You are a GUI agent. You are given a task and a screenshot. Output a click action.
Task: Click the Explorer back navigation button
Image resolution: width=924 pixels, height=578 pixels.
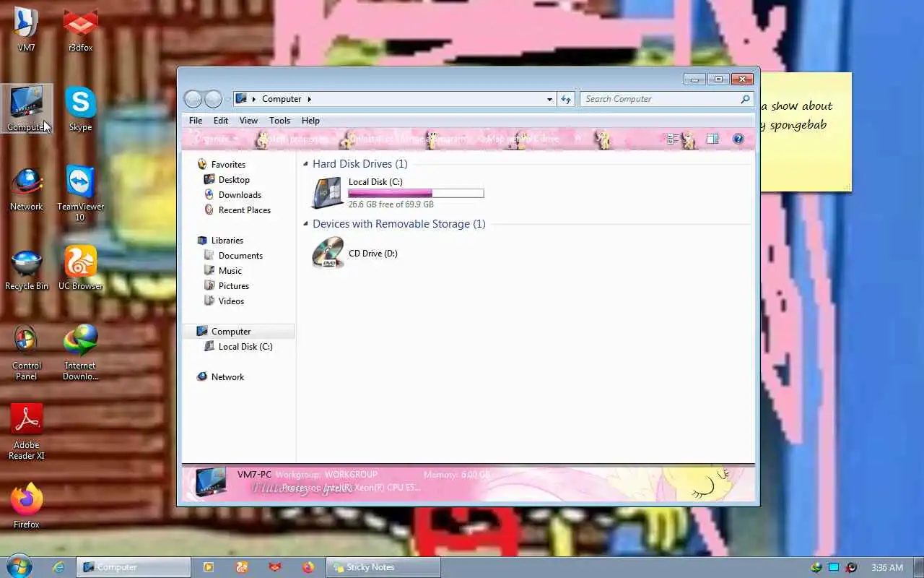click(x=193, y=99)
